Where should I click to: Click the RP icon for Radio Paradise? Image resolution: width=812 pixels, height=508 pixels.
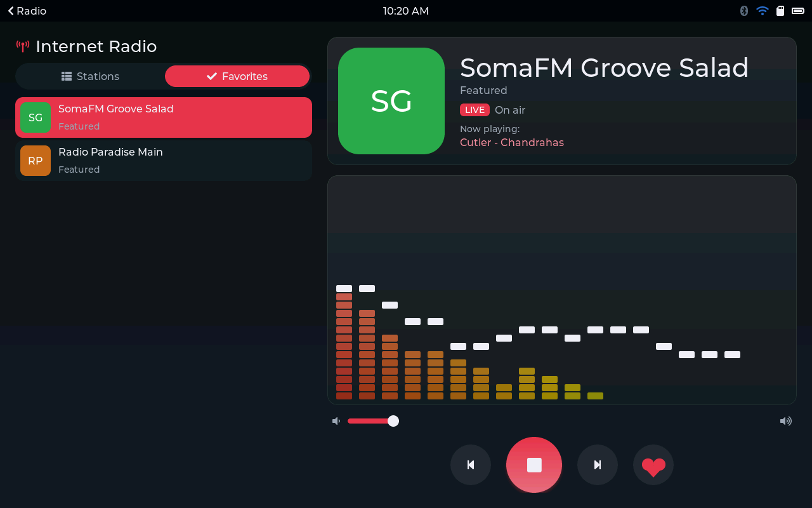tap(36, 161)
